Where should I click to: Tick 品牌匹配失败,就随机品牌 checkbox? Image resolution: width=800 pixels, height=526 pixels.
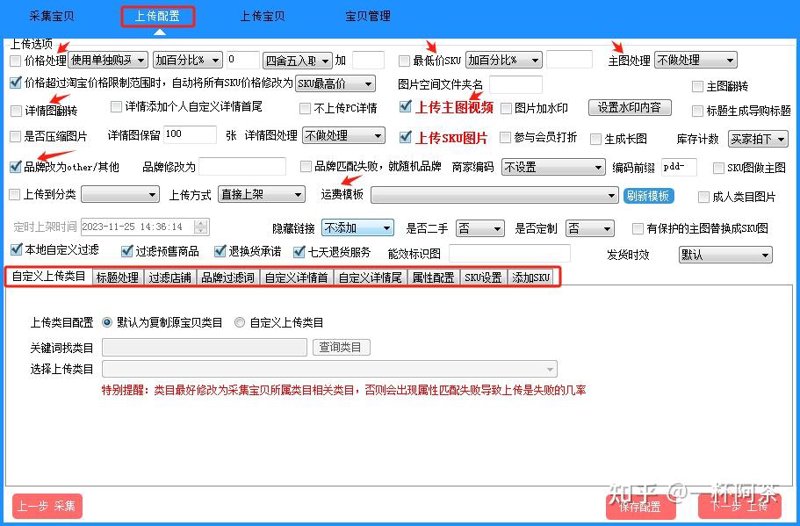click(306, 166)
